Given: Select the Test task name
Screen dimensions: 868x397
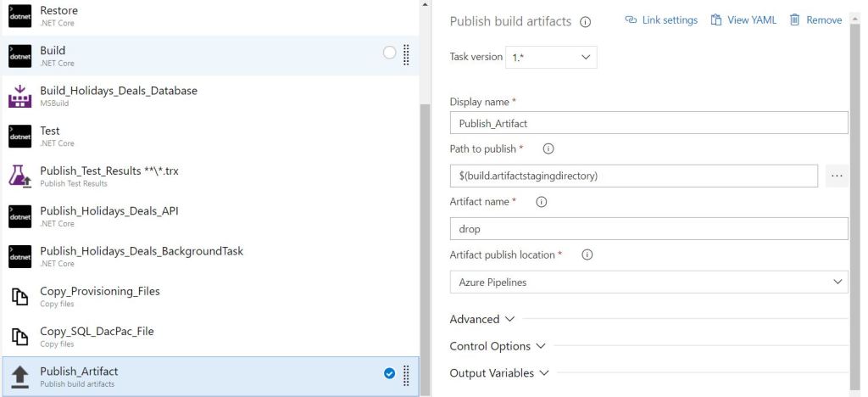Looking at the screenshot, I should pos(50,131).
